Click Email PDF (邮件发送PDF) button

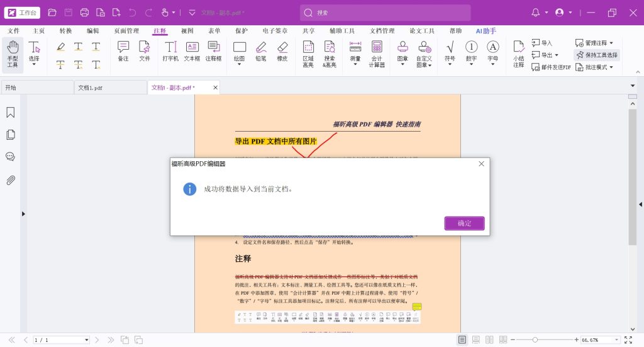(551, 67)
